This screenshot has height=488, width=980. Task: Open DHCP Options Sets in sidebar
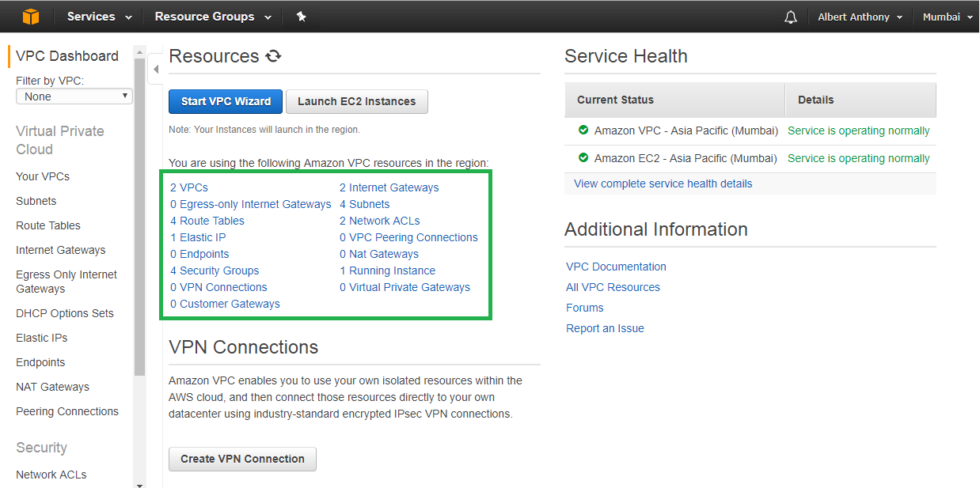pos(65,313)
